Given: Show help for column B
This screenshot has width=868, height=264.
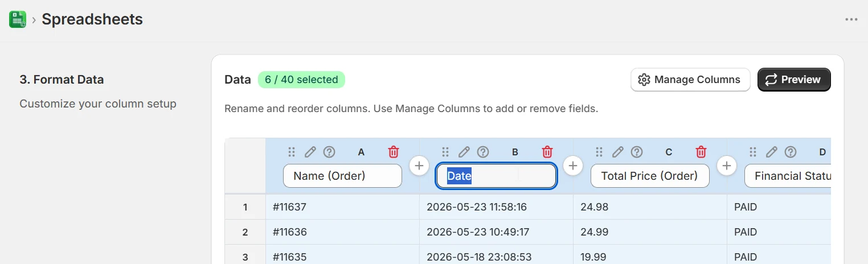Looking at the screenshot, I should click(x=483, y=152).
